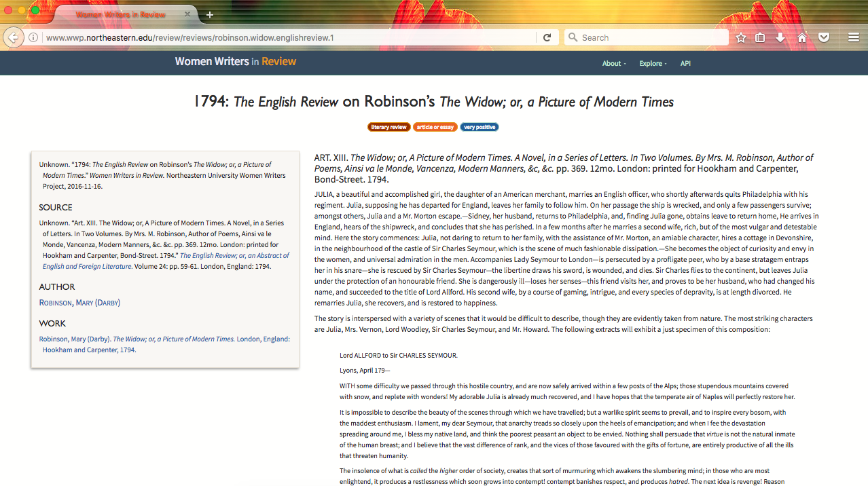Click the 'article or essay' tag
The height and width of the screenshot is (486, 868).
coord(435,127)
